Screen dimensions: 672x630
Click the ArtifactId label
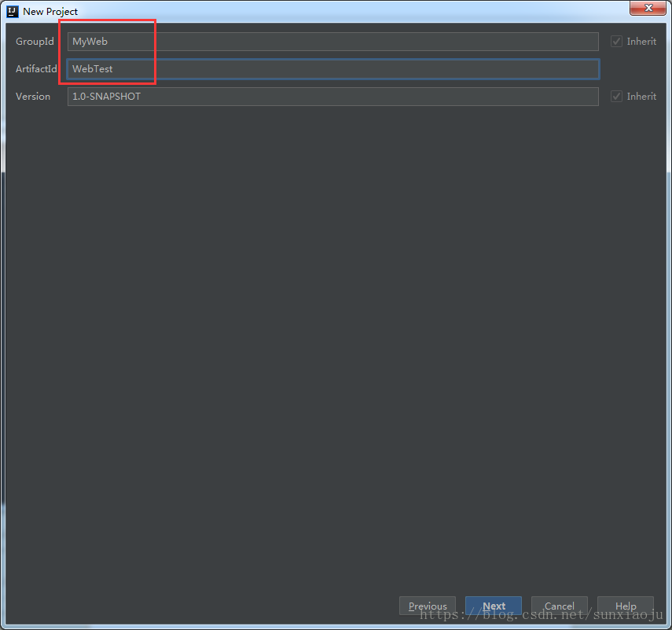[x=36, y=69]
